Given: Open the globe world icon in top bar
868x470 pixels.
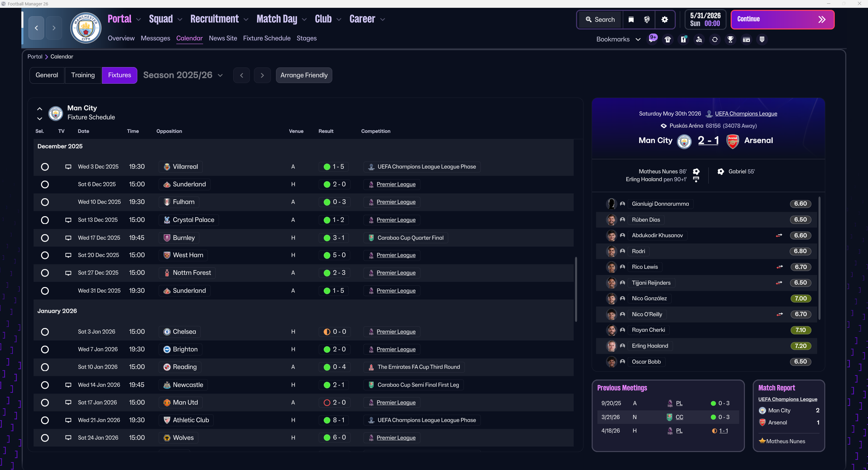Looking at the screenshot, I should click(647, 20).
